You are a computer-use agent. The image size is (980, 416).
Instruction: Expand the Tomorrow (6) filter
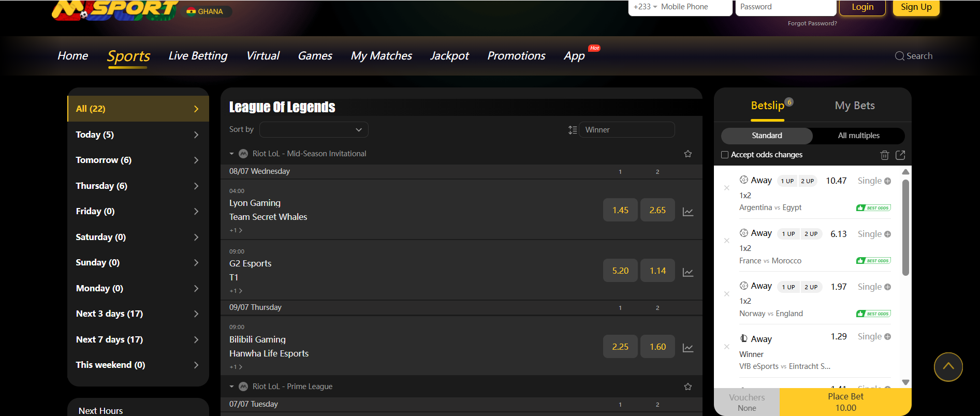(x=138, y=160)
